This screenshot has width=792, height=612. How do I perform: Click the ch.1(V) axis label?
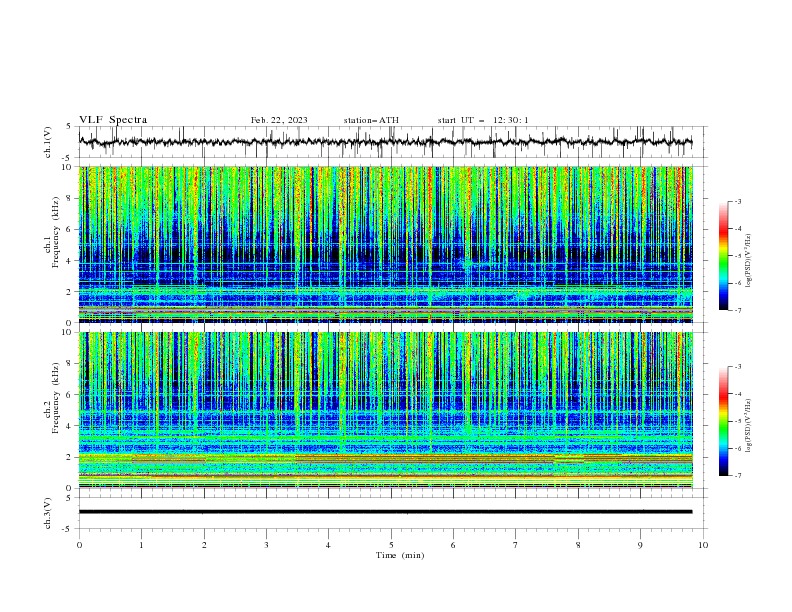[48, 142]
